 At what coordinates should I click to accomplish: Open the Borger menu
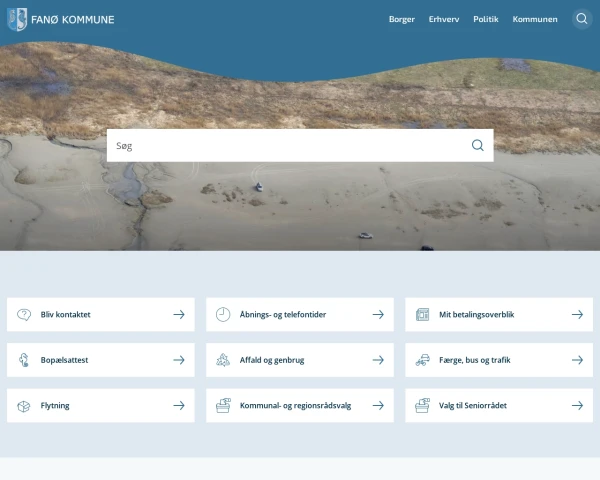pyautogui.click(x=401, y=19)
